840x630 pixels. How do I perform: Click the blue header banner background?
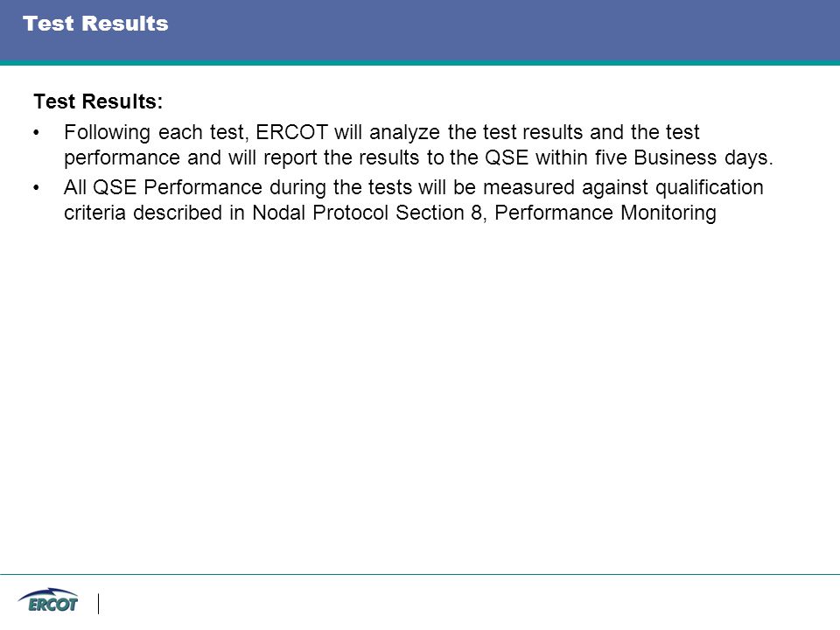click(482, 30)
